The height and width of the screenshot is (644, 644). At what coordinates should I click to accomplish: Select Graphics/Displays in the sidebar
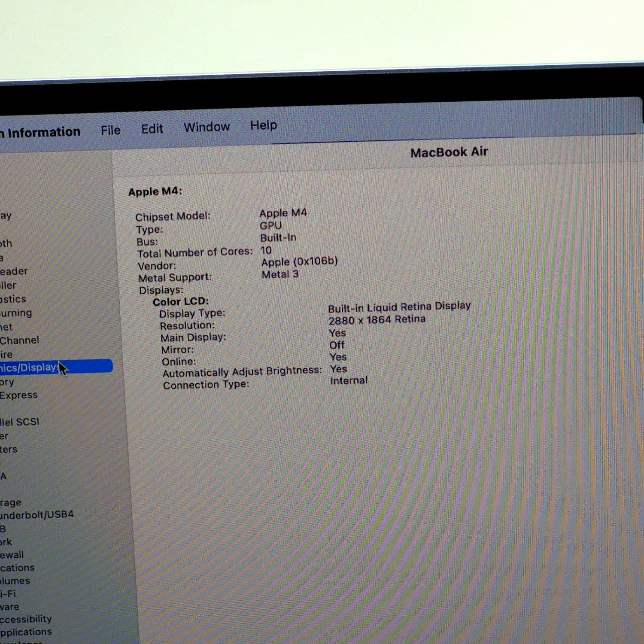pos(56,367)
